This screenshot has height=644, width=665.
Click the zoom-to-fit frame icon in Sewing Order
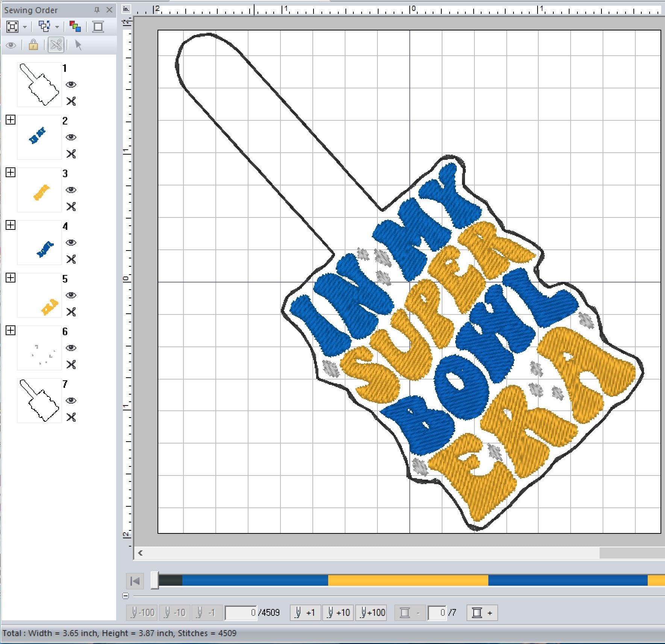click(12, 27)
